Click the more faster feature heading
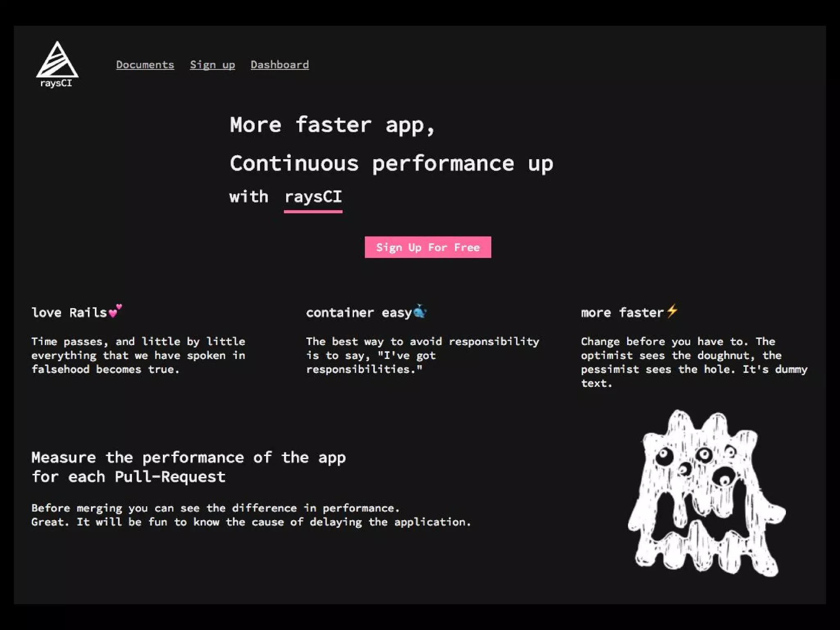Image resolution: width=840 pixels, height=630 pixels. click(x=621, y=313)
